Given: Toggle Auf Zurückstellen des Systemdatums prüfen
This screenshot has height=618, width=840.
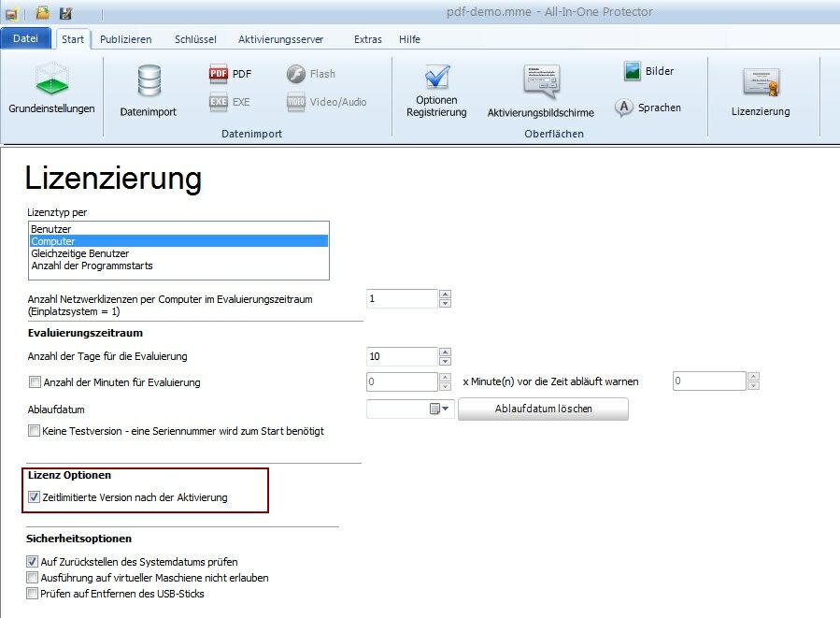Looking at the screenshot, I should tap(32, 561).
